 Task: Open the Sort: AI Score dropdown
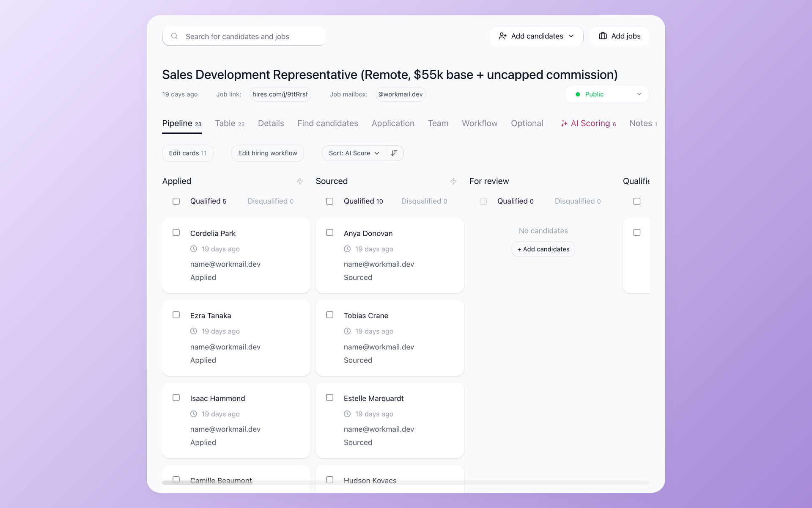[354, 153]
